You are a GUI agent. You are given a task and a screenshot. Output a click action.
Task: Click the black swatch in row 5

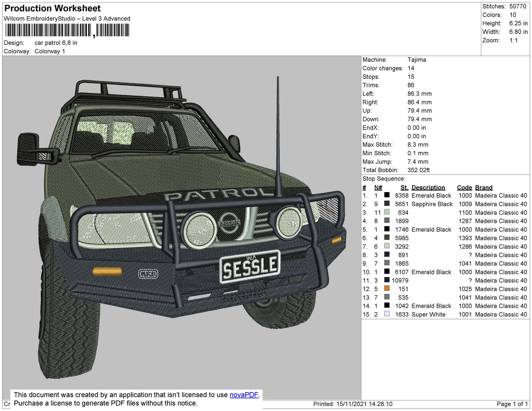pyautogui.click(x=387, y=229)
